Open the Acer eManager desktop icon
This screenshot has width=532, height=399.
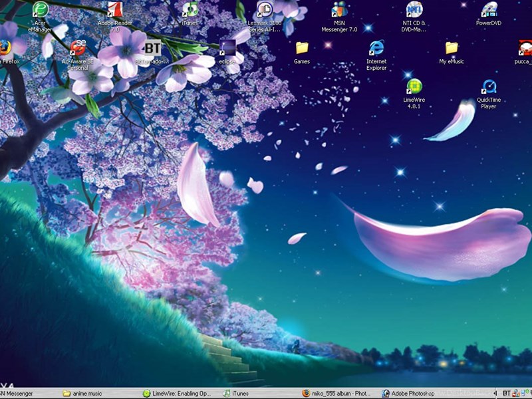pos(40,11)
